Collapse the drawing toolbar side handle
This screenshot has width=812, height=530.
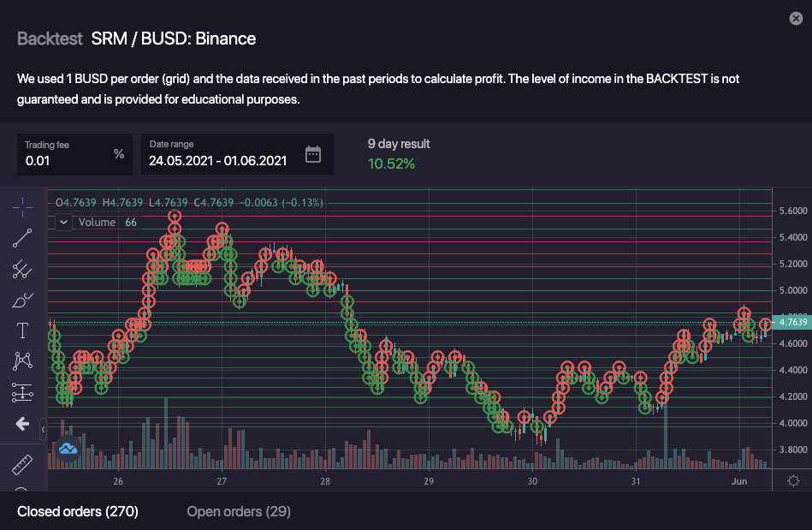(x=44, y=425)
